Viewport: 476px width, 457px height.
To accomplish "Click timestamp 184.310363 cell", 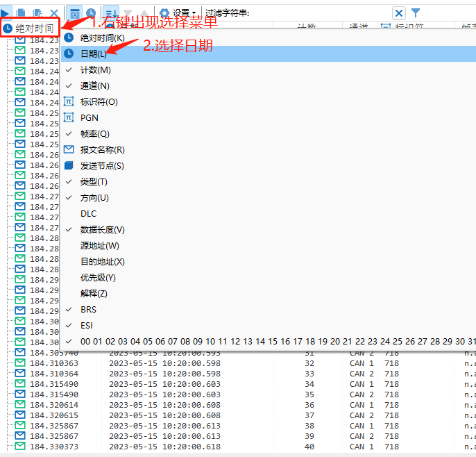I will [x=54, y=363].
